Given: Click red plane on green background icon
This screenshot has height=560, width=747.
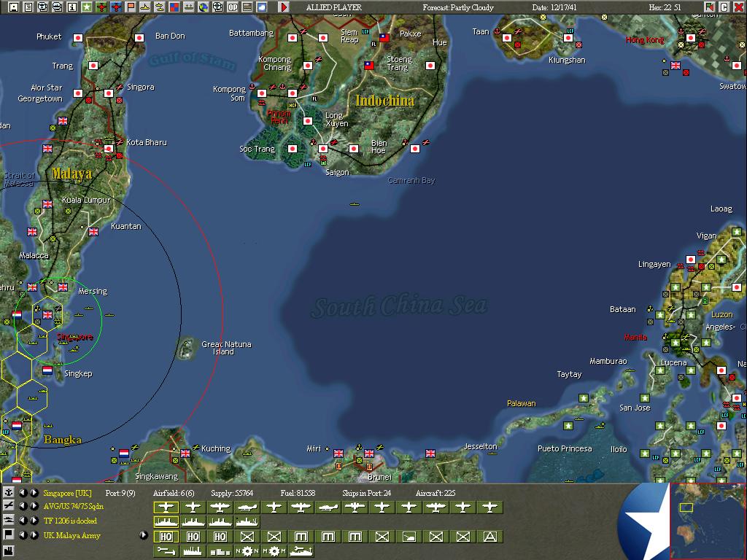Looking at the screenshot, I should coord(101,7).
